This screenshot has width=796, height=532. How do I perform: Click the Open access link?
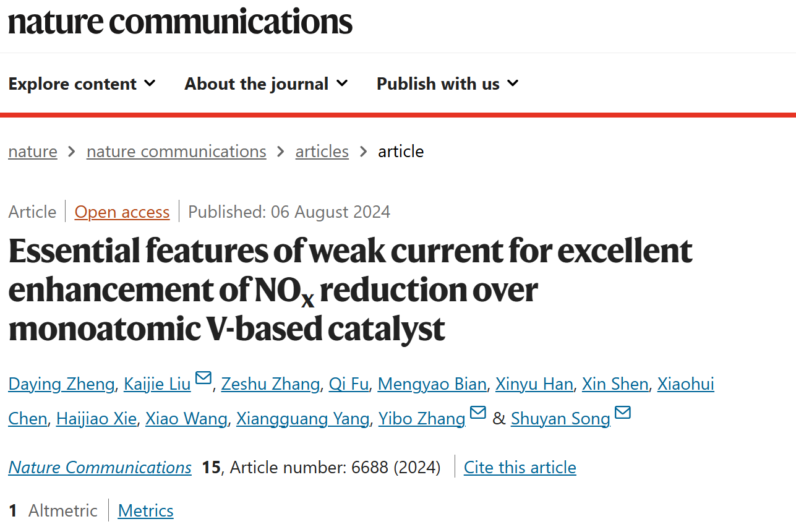[x=122, y=212]
